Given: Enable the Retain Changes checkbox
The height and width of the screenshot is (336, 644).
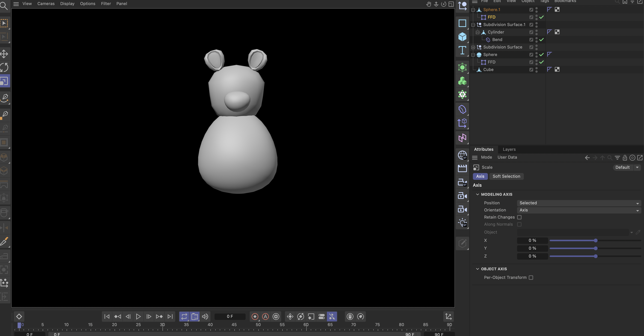Looking at the screenshot, I should pyautogui.click(x=520, y=217).
